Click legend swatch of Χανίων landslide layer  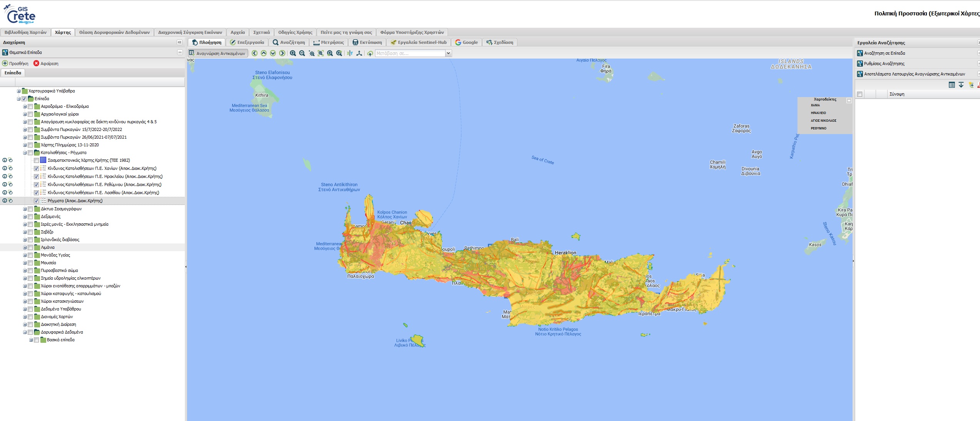point(43,168)
